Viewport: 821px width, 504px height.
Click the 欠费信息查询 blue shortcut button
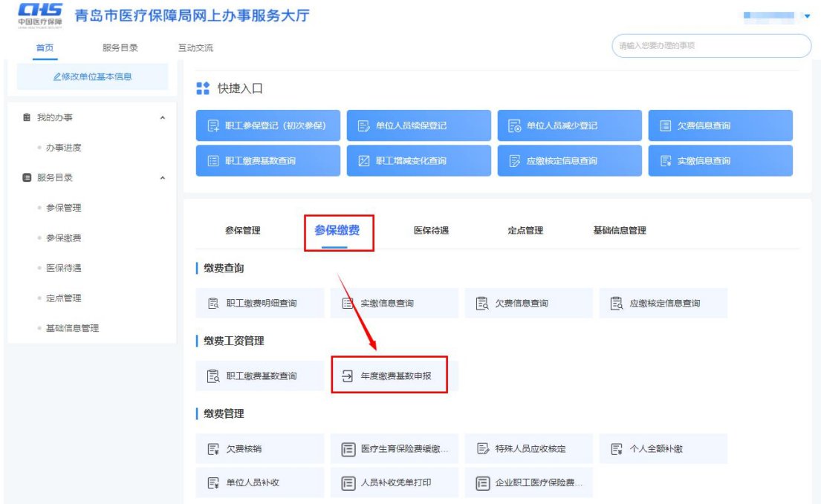click(x=721, y=125)
